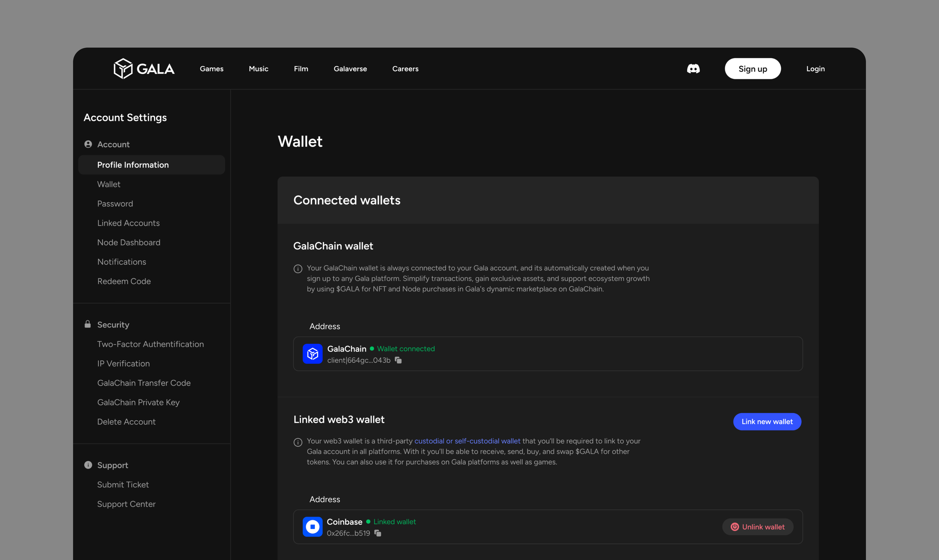Click info icon beside GalaChain description
The height and width of the screenshot is (560, 939).
coord(298,269)
